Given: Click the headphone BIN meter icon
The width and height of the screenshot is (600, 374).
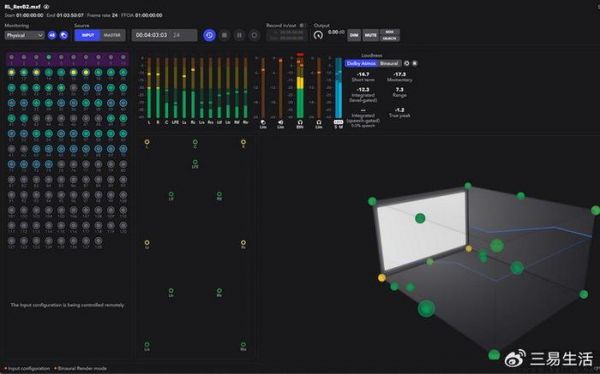Looking at the screenshot, I should click(300, 122).
